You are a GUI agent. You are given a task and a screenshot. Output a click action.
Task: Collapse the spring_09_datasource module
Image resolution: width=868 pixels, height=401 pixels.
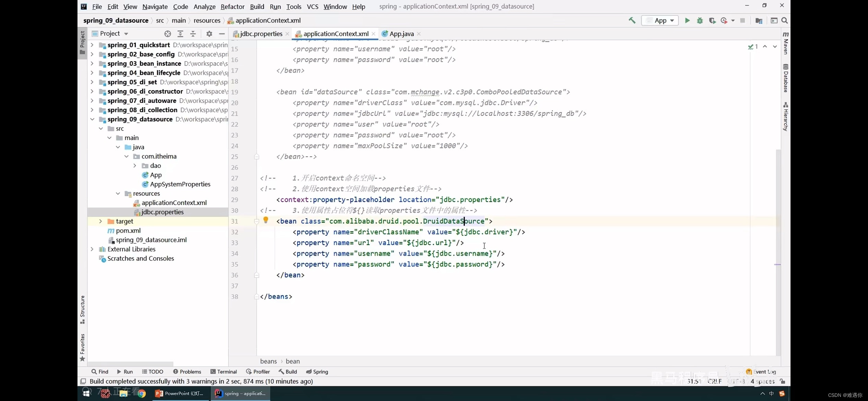(92, 119)
